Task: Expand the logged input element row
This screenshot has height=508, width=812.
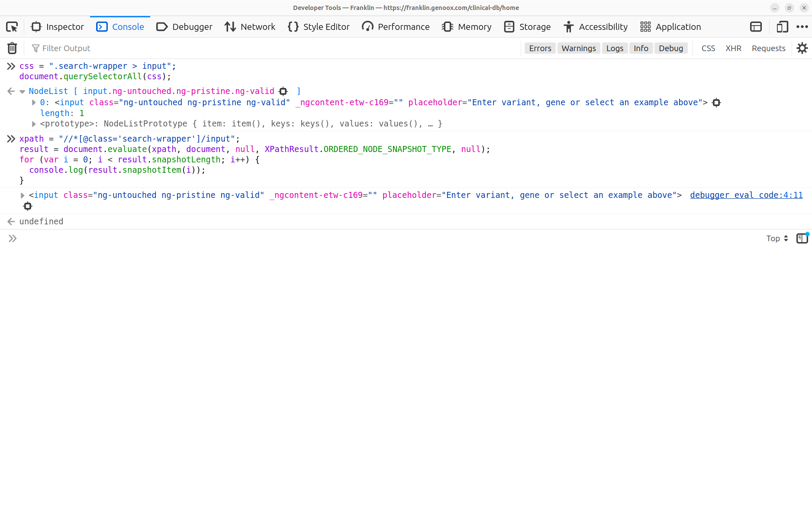Action: coord(22,195)
